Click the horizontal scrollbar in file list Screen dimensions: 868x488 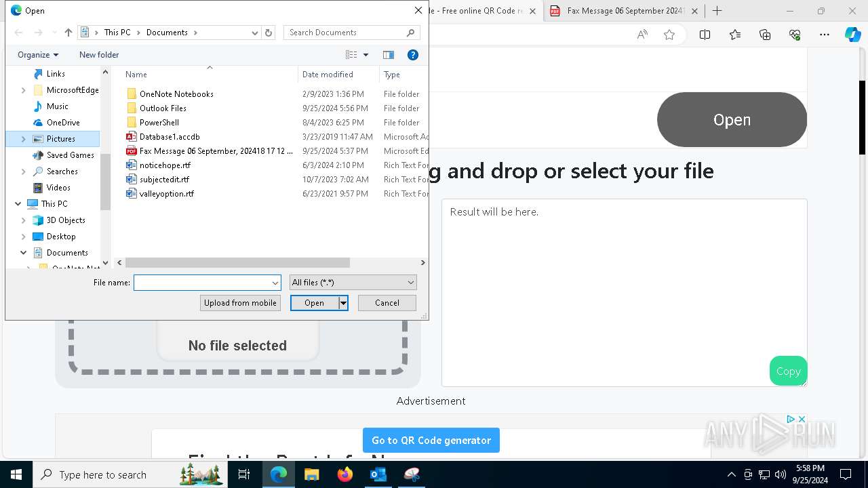(x=237, y=263)
